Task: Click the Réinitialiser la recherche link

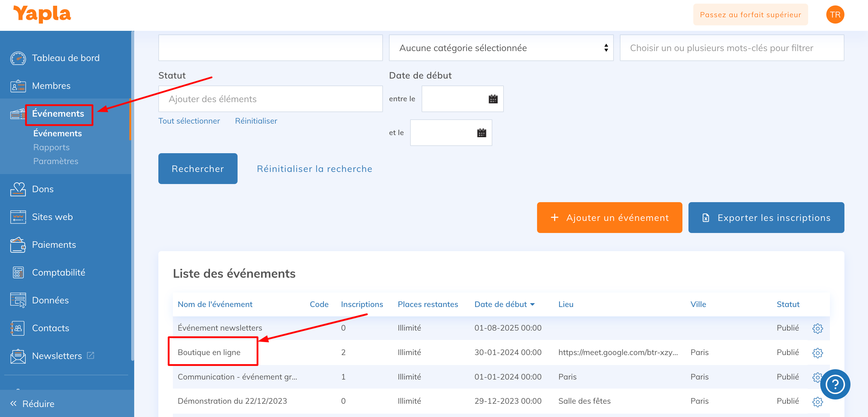Action: pyautogui.click(x=314, y=169)
